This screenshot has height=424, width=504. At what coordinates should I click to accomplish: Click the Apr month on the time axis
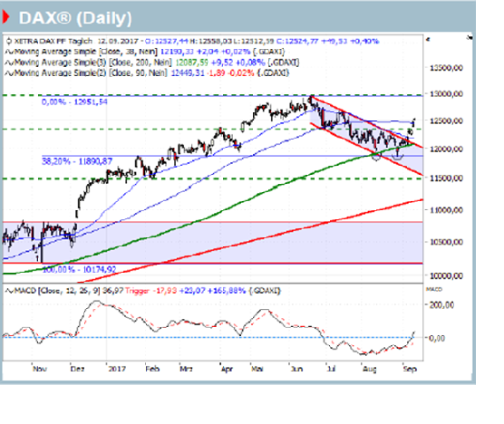[227, 369]
